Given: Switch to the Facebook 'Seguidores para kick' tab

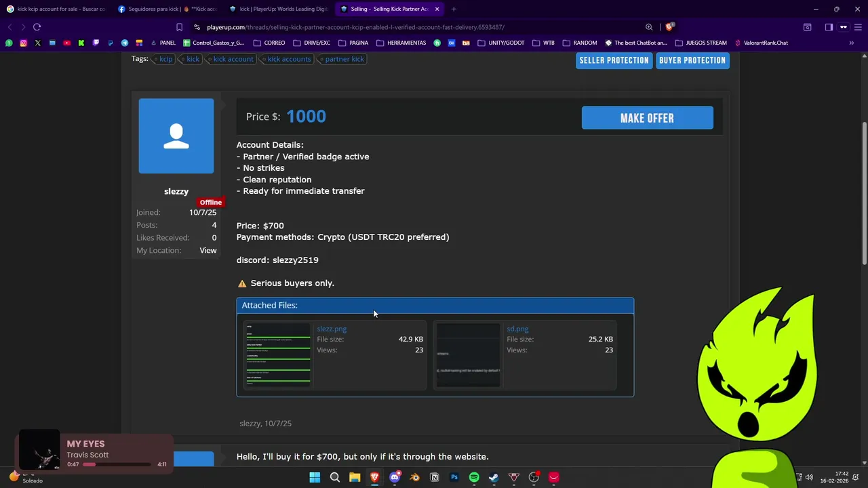Looking at the screenshot, I should pos(167,9).
